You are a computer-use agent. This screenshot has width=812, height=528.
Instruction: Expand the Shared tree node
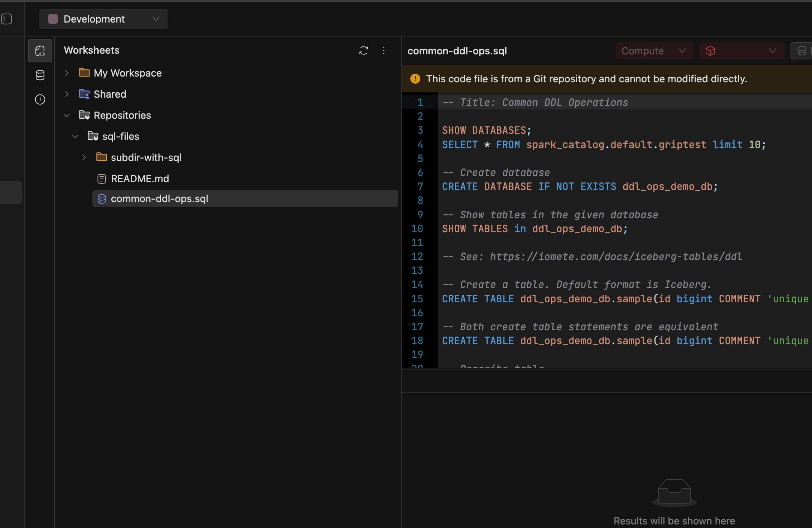click(x=67, y=94)
